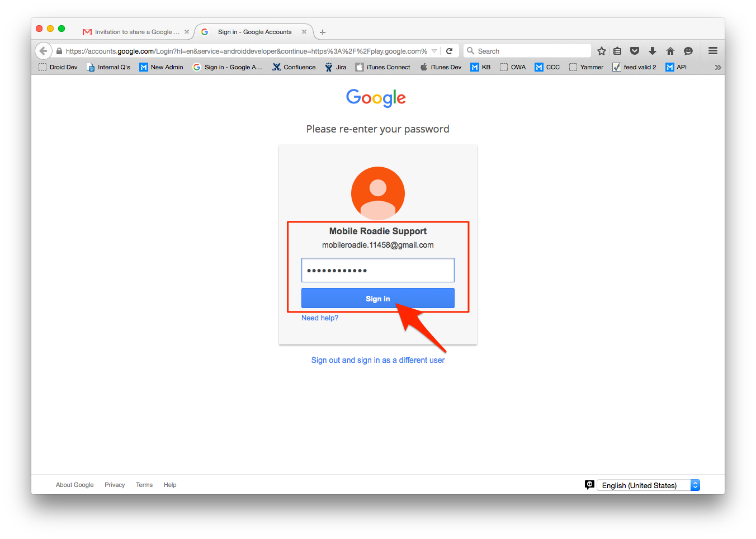Go to the home page icon
The height and width of the screenshot is (539, 756).
pos(670,51)
